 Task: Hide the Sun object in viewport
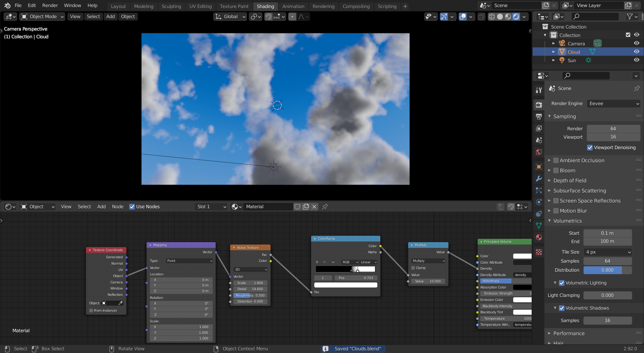coord(636,60)
